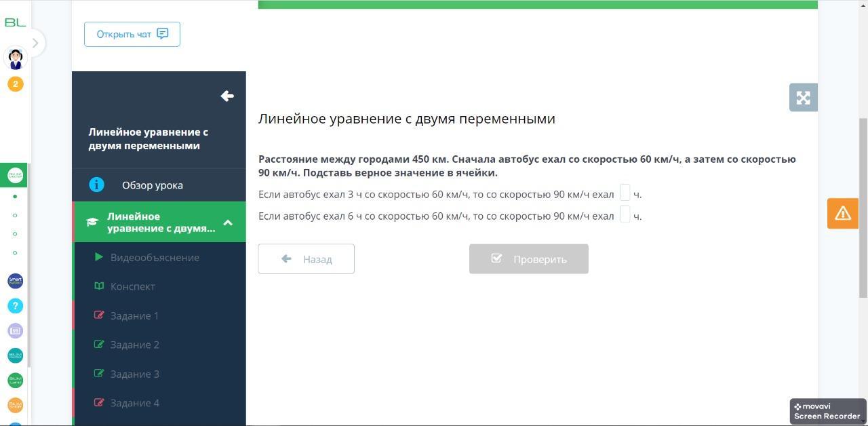Click the orange badge showing 2
Screen dimensions: 868x426
point(15,84)
